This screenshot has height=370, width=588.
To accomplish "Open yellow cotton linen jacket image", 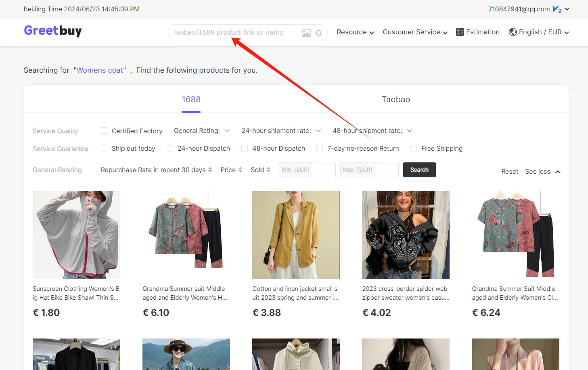I will click(x=296, y=235).
